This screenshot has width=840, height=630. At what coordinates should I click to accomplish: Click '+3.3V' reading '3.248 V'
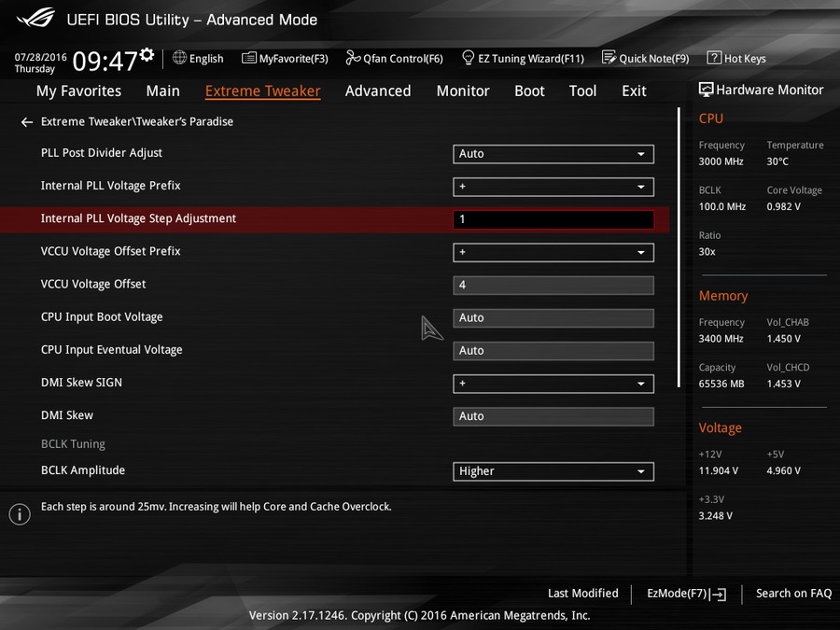[715, 516]
